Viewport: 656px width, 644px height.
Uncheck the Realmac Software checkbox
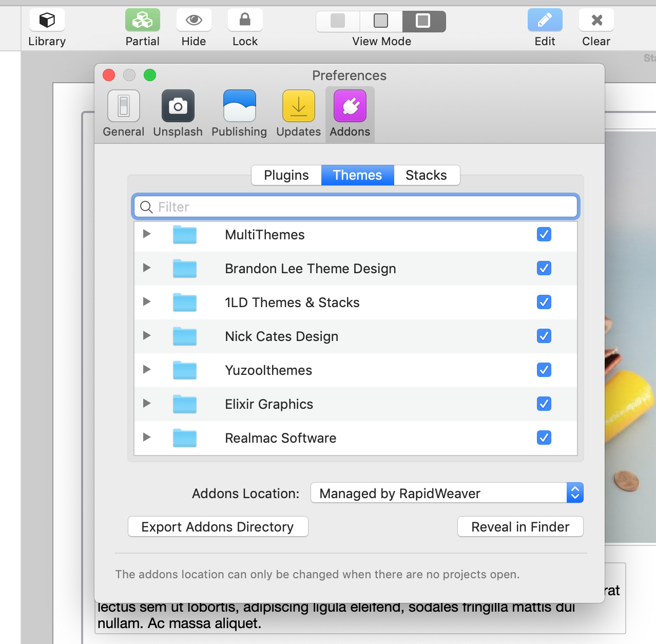click(x=544, y=438)
